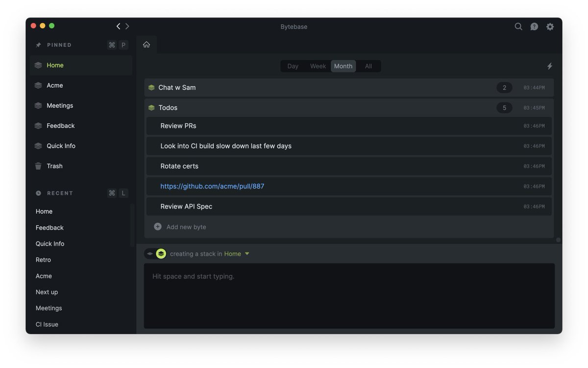Select the byte mode icon in composer
This screenshot has height=368, width=588.
click(150, 254)
